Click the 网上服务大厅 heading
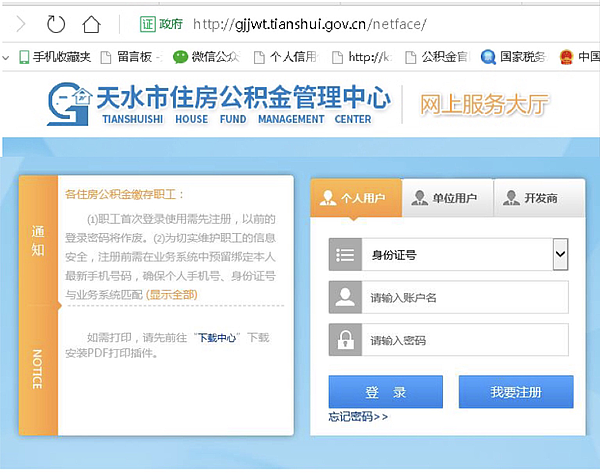600x473 pixels. pyautogui.click(x=484, y=104)
